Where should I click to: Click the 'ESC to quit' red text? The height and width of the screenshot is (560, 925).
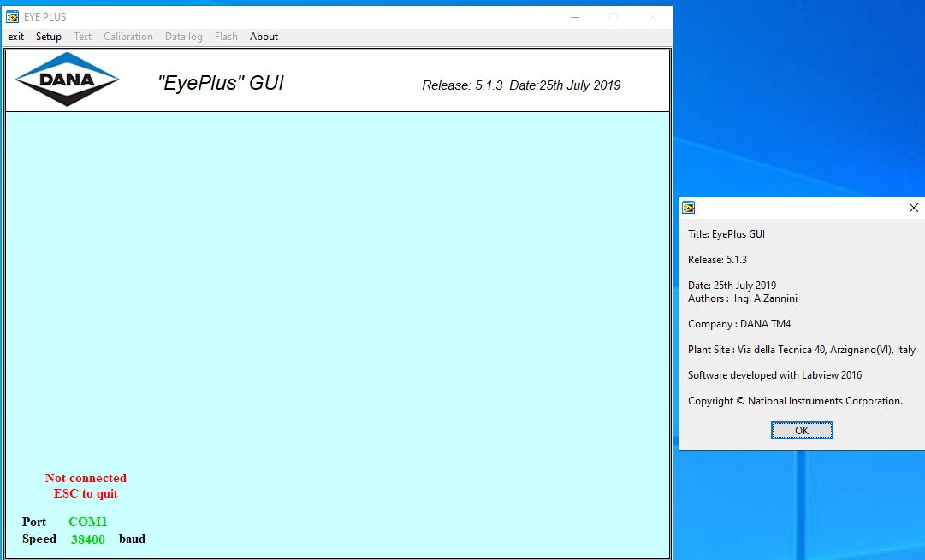86,494
